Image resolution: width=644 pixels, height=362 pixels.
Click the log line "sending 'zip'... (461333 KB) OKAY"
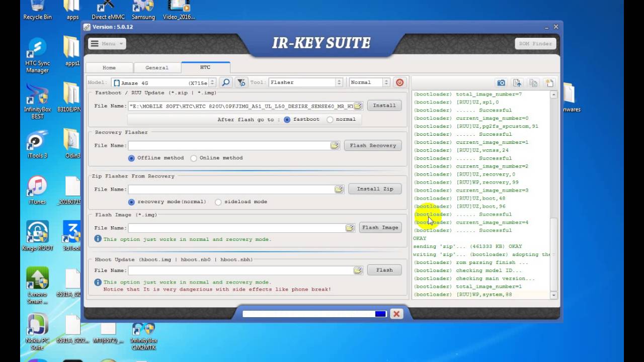467,246
